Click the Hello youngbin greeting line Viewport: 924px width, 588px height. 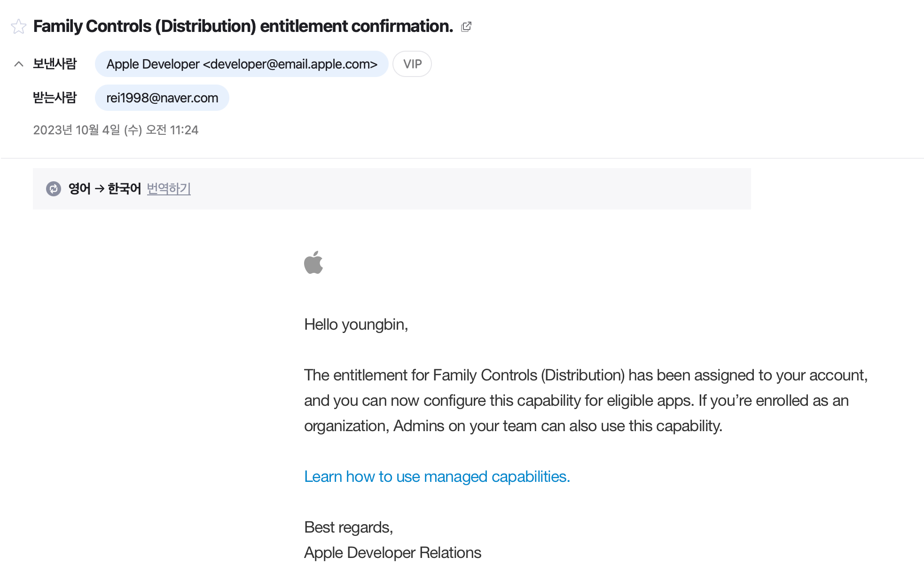pyautogui.click(x=356, y=325)
